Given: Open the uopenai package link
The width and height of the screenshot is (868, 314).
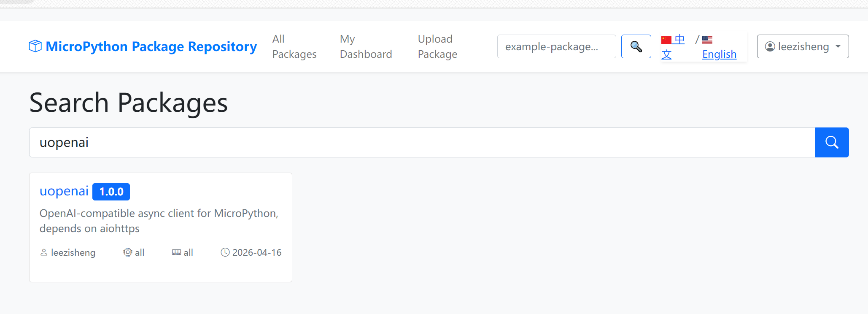Looking at the screenshot, I should click(x=64, y=191).
